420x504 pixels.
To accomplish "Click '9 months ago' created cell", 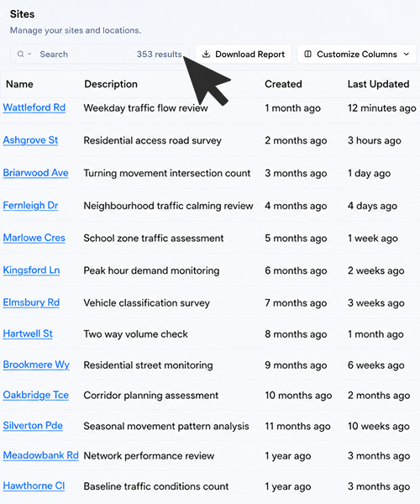I will pyautogui.click(x=296, y=365).
